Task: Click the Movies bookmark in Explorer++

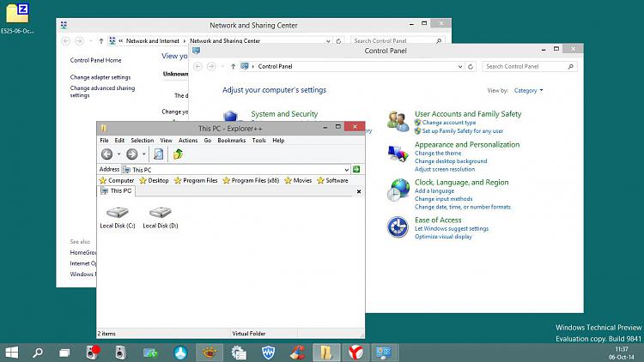Action: (x=298, y=181)
